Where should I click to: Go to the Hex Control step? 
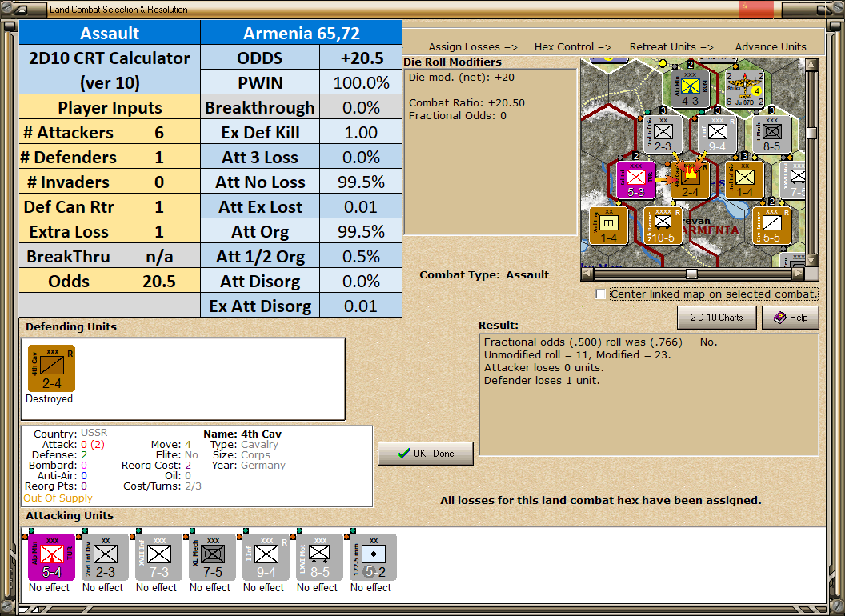572,47
